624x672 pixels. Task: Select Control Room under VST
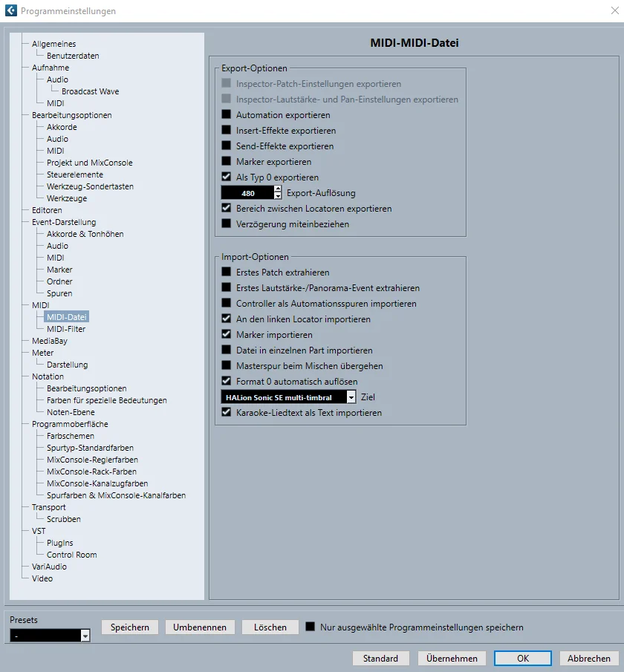click(71, 555)
